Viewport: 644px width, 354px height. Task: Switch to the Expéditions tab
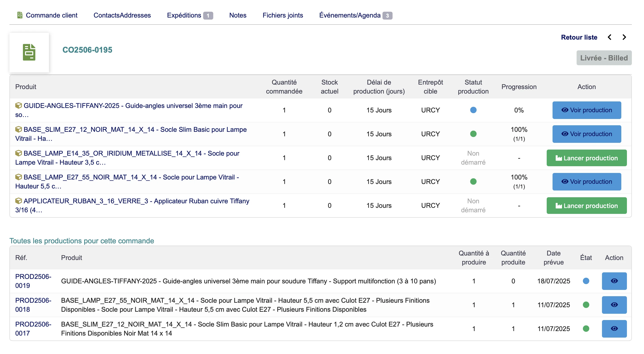pos(184,15)
